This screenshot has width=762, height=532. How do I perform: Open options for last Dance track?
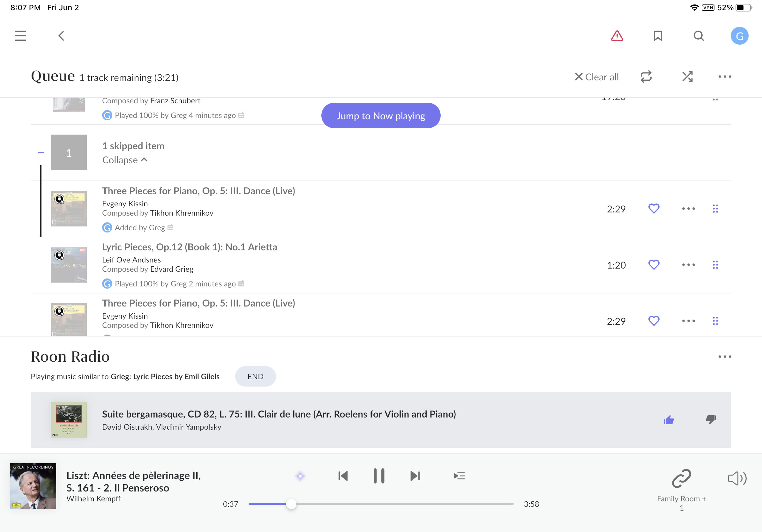688,321
